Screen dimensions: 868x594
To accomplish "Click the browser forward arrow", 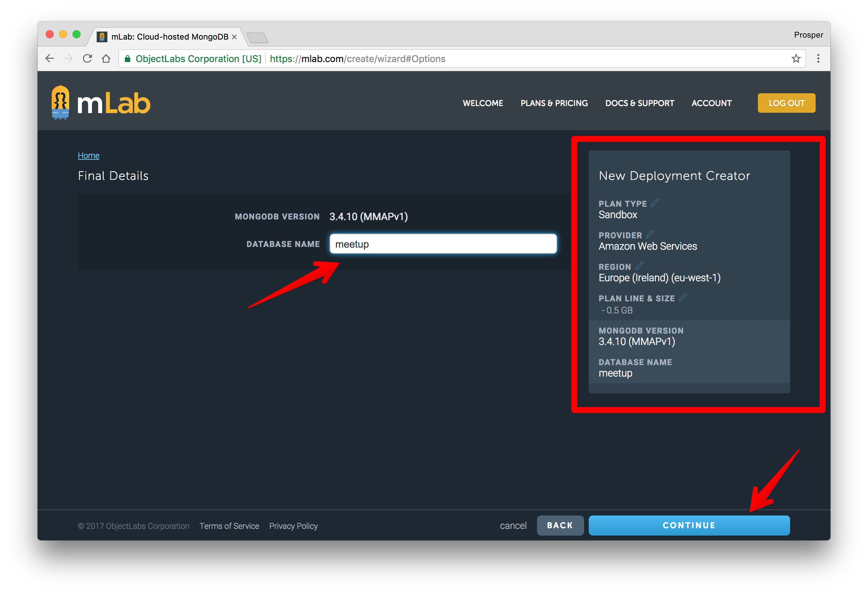I will 68,59.
